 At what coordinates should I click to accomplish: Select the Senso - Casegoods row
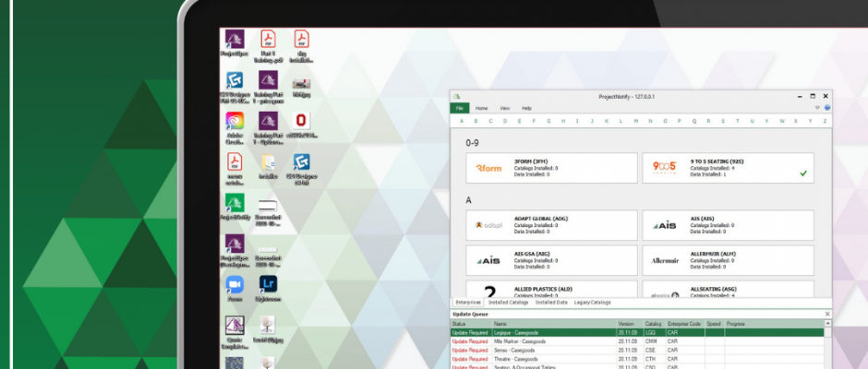637,351
